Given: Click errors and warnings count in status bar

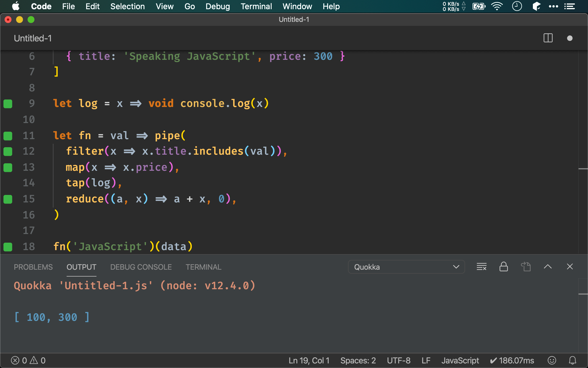Looking at the screenshot, I should tap(28, 360).
